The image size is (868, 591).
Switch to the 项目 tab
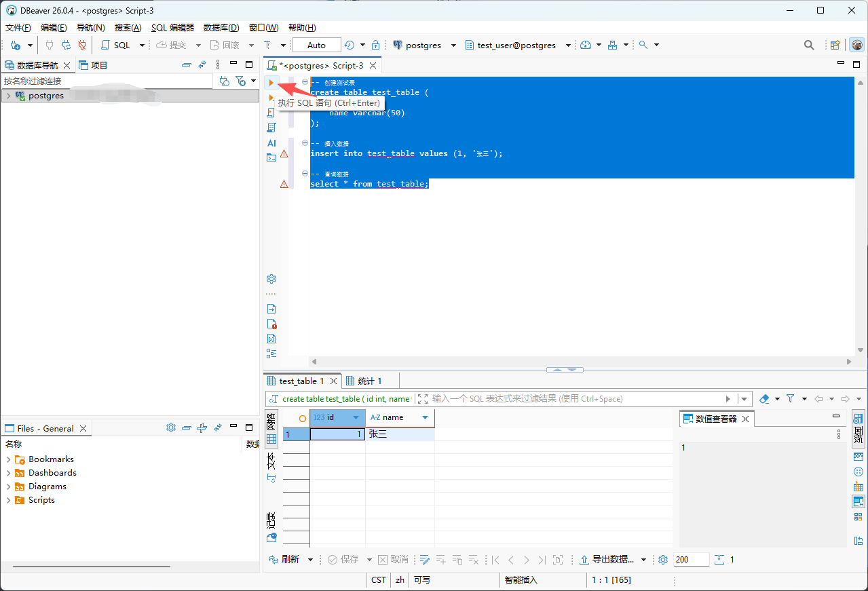(94, 65)
